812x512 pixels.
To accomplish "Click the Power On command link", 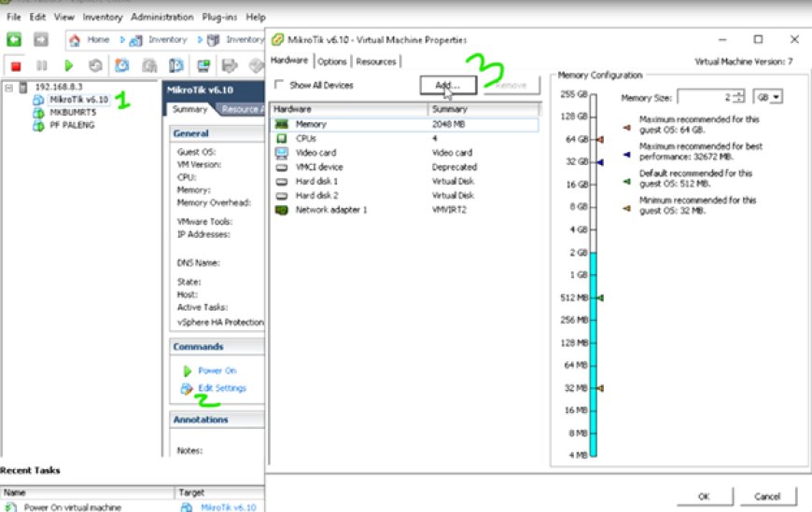I will point(217,370).
